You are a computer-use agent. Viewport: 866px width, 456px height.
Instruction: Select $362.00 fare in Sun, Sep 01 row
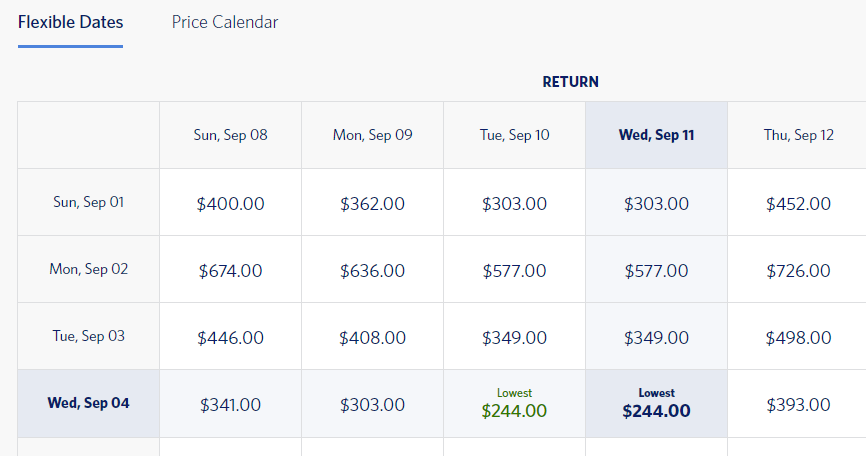point(372,203)
